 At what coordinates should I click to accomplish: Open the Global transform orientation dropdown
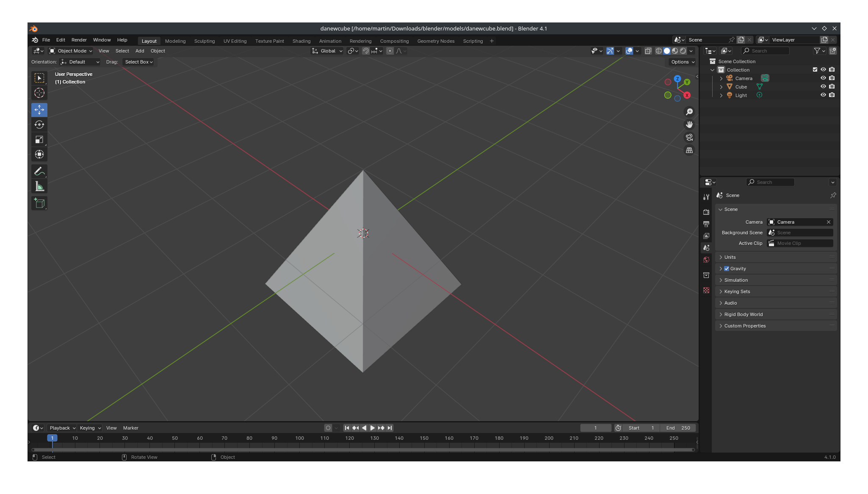tap(327, 51)
